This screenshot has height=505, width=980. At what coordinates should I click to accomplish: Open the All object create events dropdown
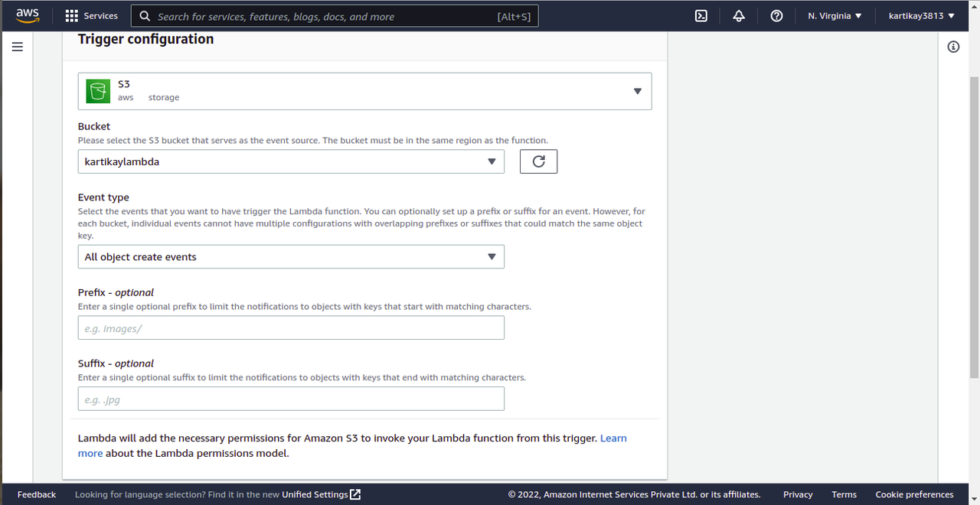click(x=291, y=257)
